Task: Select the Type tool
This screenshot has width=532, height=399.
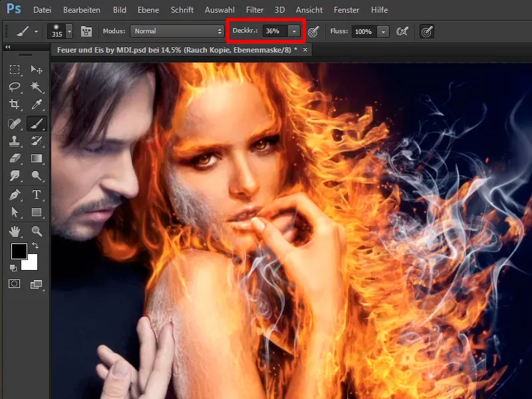Action: click(x=37, y=195)
